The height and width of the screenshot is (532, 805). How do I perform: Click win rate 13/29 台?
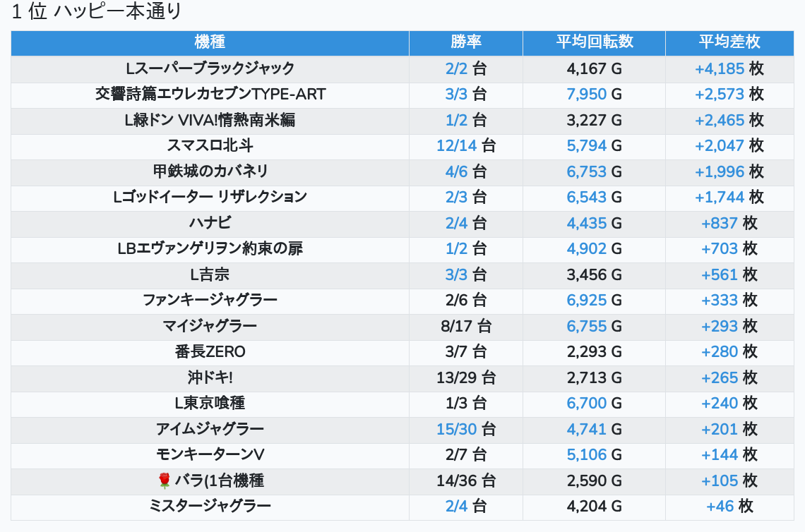coord(466,377)
